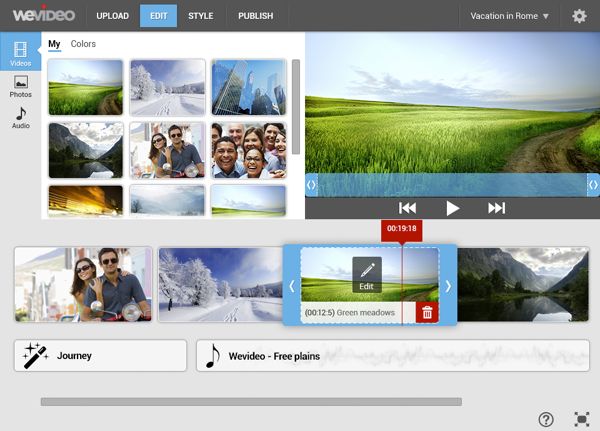Click the left arrow handle of the selected clip
Image resolution: width=600 pixels, height=431 pixels.
(x=292, y=286)
